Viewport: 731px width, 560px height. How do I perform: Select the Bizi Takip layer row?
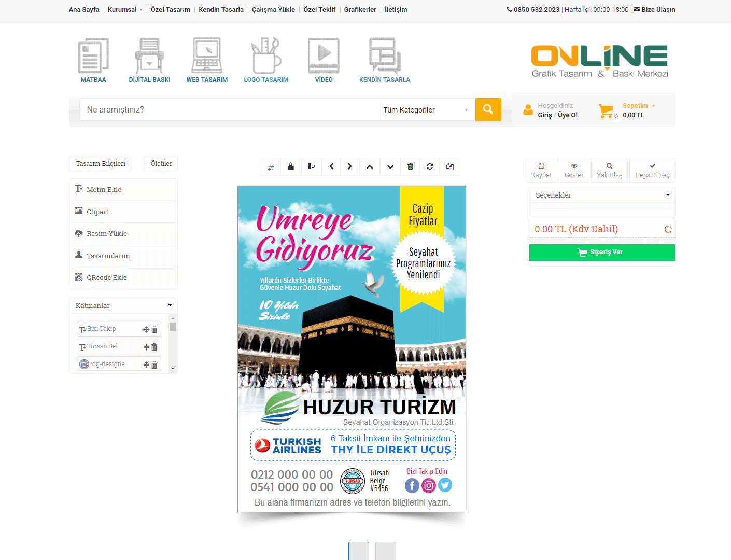119,329
